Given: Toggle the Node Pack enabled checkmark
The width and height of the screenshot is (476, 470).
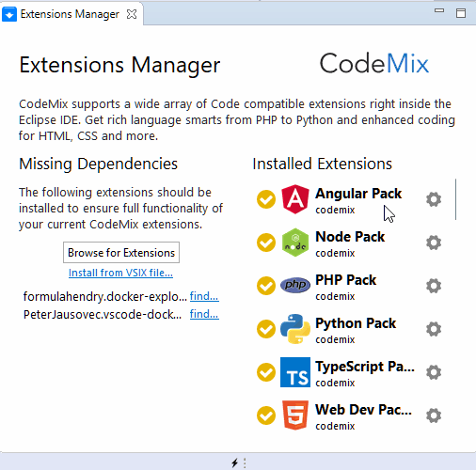Looking at the screenshot, I should [266, 243].
